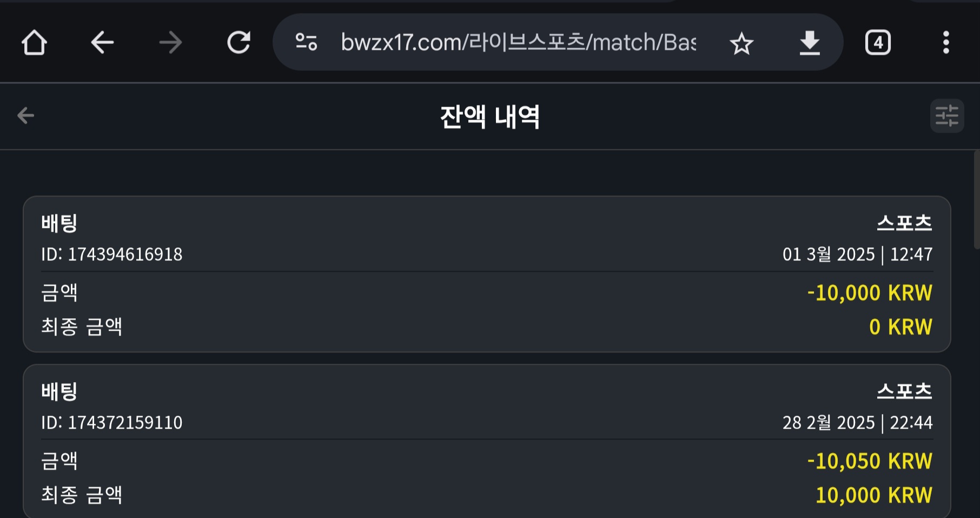Open the tab switcher showing 4 tabs
This screenshot has height=518, width=980.
click(878, 42)
